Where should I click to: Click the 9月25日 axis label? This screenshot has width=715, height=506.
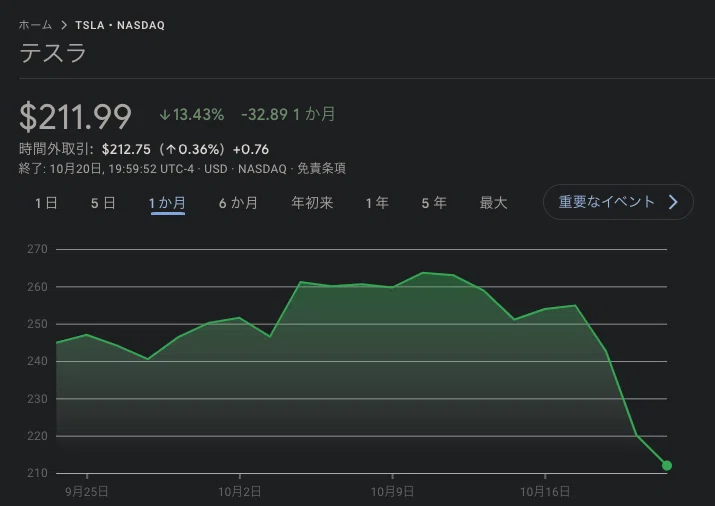point(87,492)
